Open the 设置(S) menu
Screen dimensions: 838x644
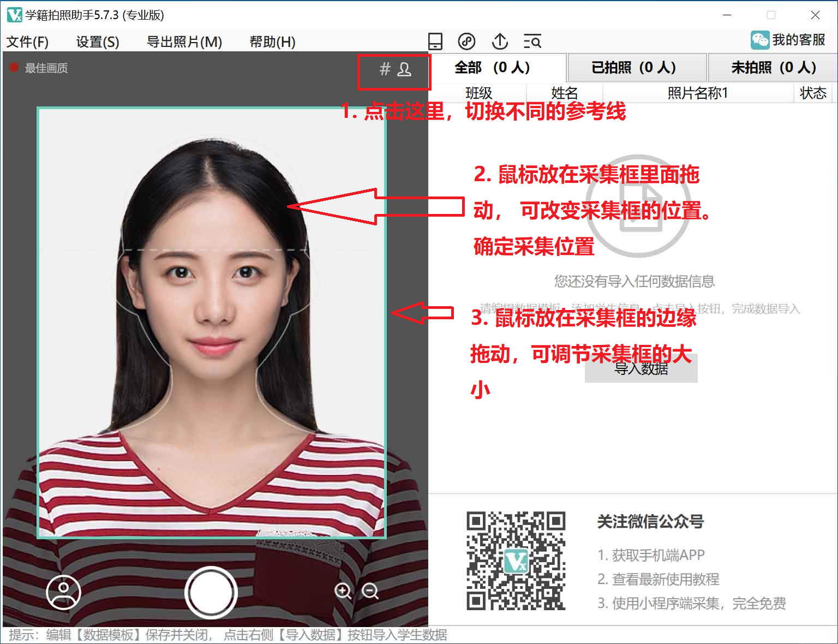pos(97,42)
